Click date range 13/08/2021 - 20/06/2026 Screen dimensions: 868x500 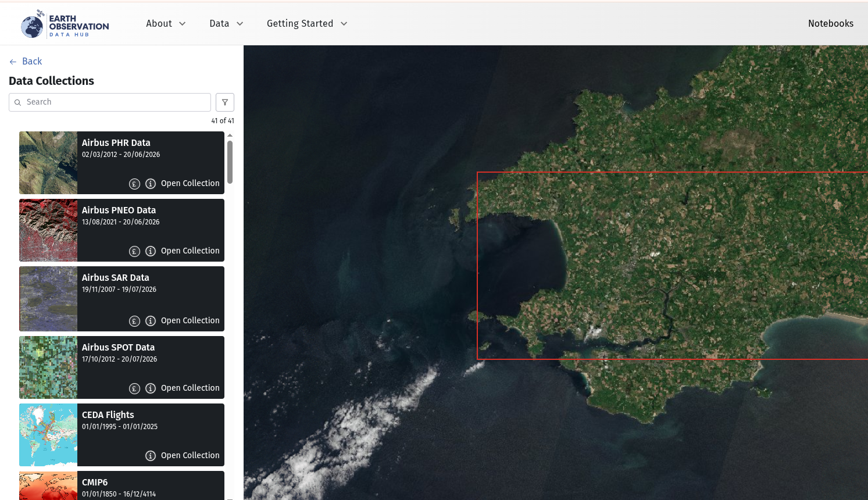121,222
